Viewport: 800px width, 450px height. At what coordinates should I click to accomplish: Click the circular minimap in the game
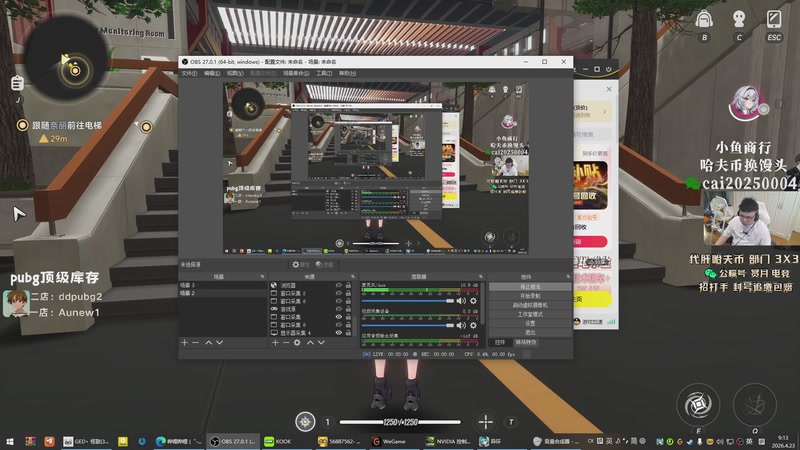(67, 60)
